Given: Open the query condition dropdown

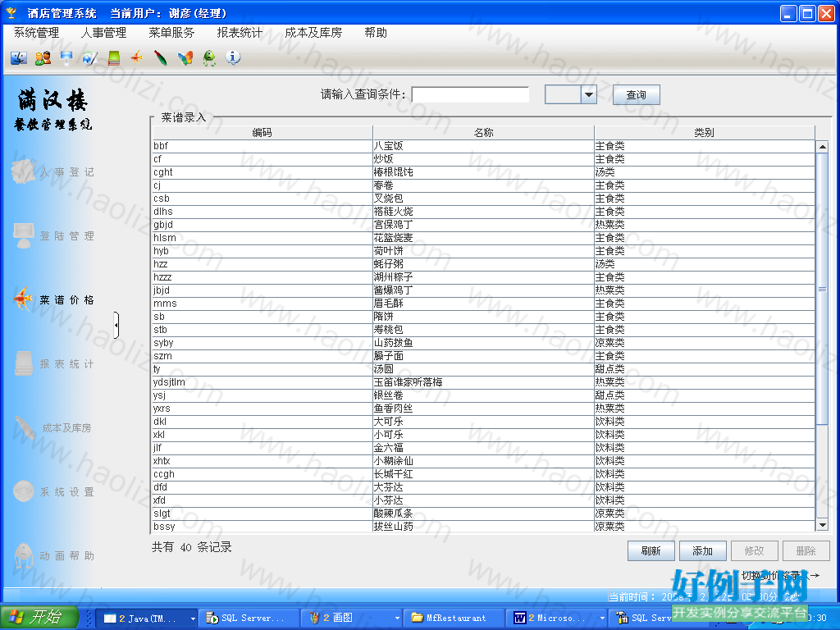Looking at the screenshot, I should (589, 95).
